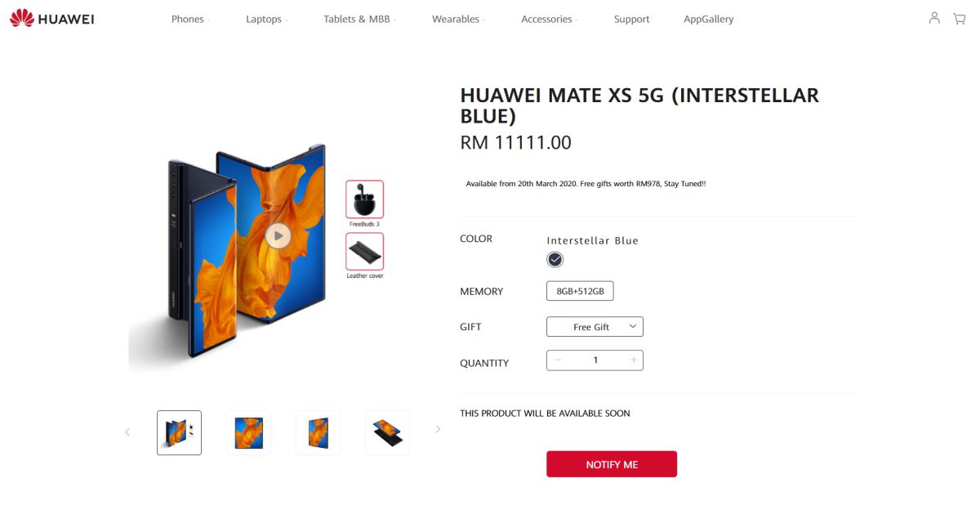The width and height of the screenshot is (980, 510).
Task: Select the 8GB+512GB memory option
Action: pos(580,291)
